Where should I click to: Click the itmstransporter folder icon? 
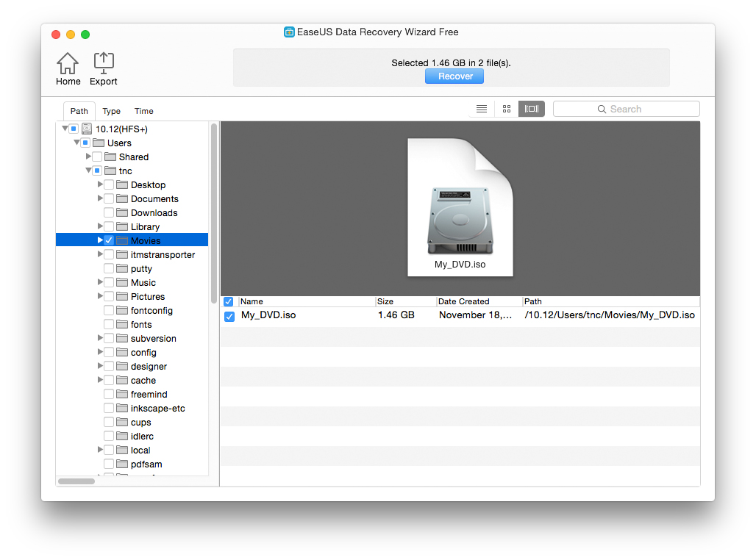pos(122,254)
